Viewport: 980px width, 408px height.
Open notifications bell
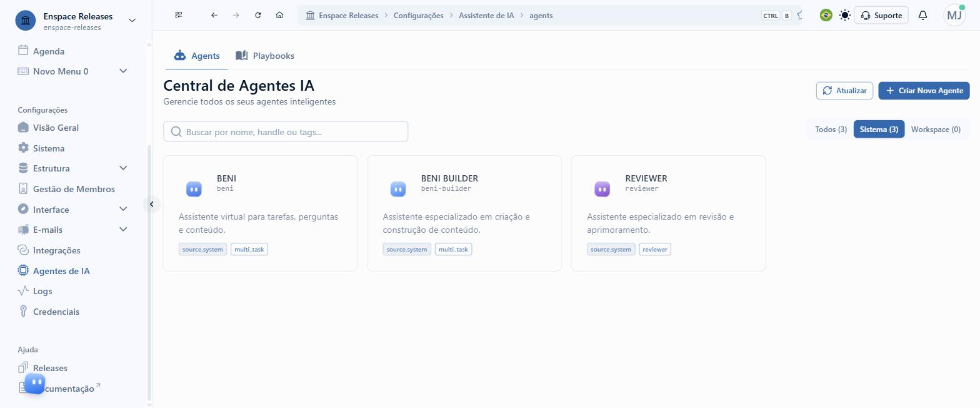tap(922, 15)
